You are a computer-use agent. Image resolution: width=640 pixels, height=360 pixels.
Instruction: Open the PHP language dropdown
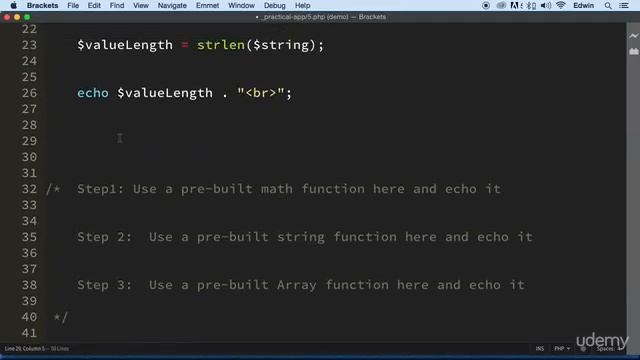coord(562,349)
